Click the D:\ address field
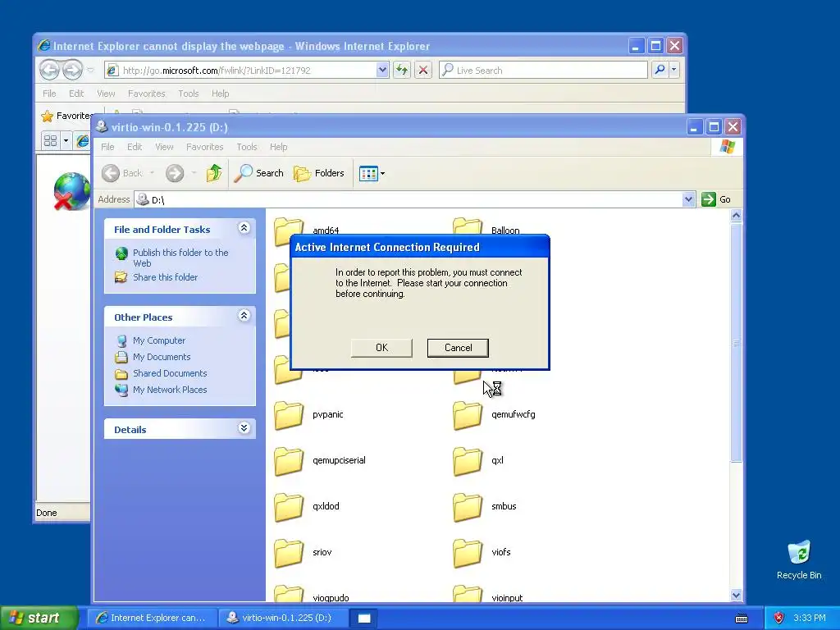 pos(409,200)
